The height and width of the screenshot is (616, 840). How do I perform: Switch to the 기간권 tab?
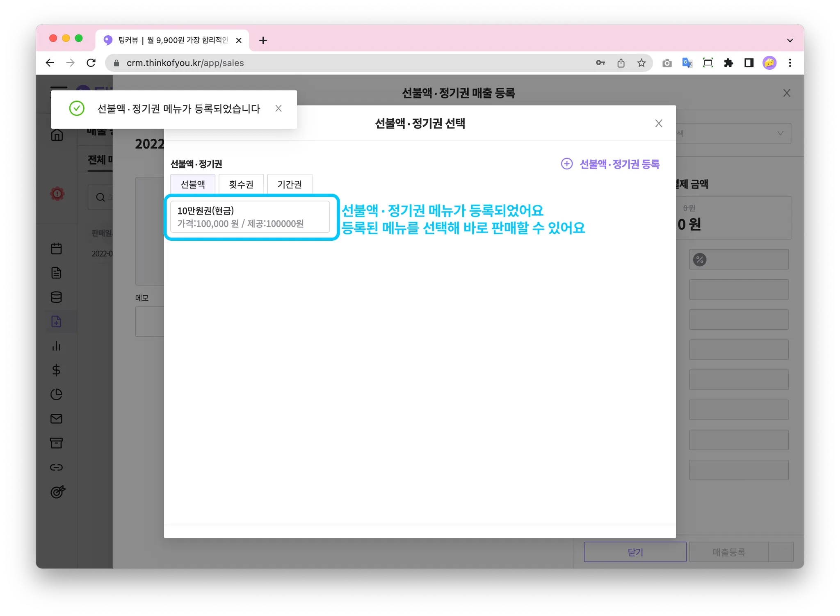290,185
